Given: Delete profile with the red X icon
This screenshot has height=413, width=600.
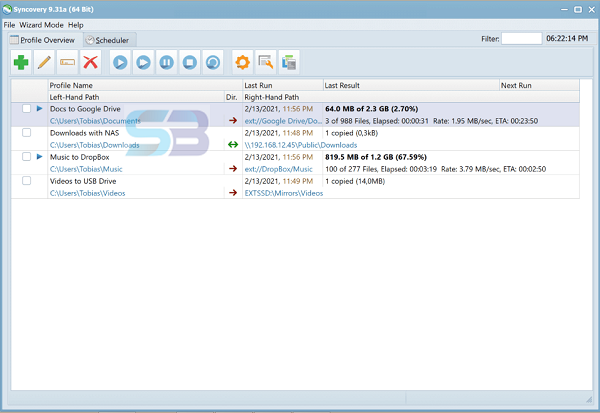Looking at the screenshot, I should click(91, 62).
